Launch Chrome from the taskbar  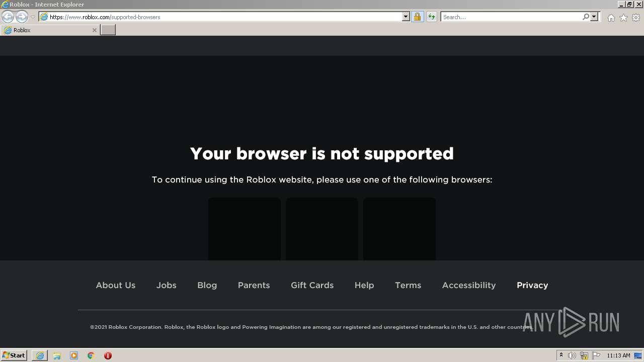91,355
